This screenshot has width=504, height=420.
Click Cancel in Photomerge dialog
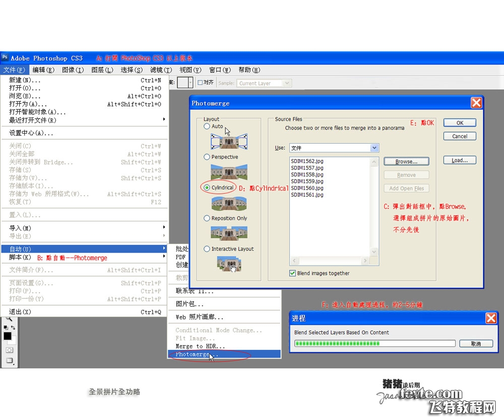[460, 136]
